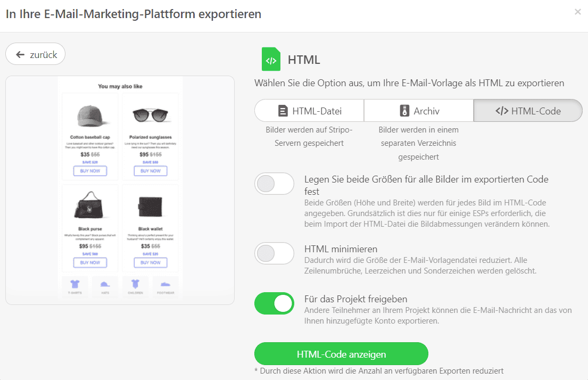Open the Archiv export tab
The height and width of the screenshot is (380, 588).
pos(419,110)
